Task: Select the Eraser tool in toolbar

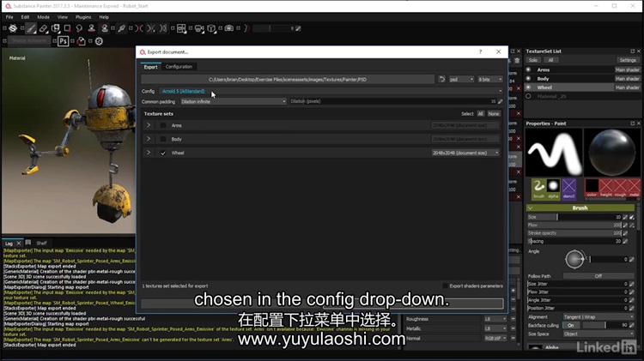Action: 43,28
